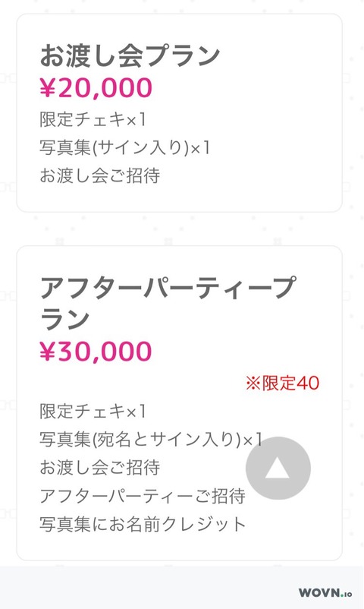Select the お渡し会プラン card
This screenshot has width=364, height=609.
(x=179, y=113)
